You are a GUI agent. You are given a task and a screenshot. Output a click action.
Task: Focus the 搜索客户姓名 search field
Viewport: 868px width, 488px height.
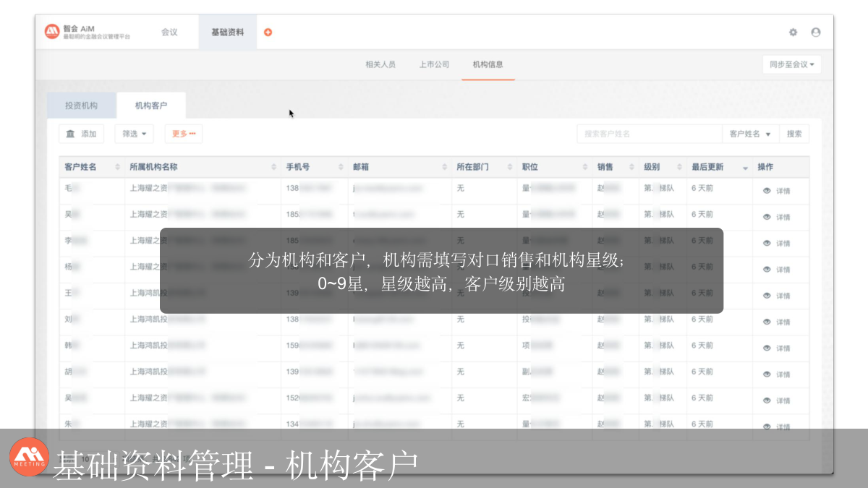(648, 134)
